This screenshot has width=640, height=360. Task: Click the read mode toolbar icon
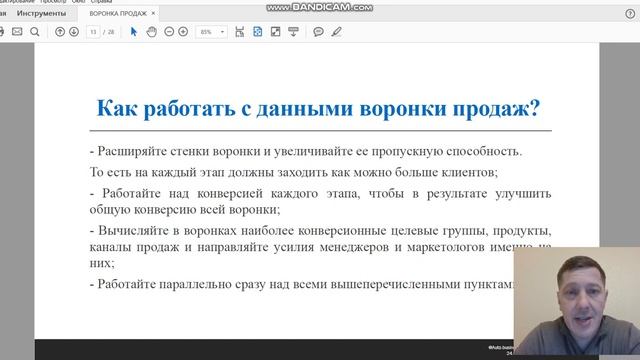[x=293, y=31]
